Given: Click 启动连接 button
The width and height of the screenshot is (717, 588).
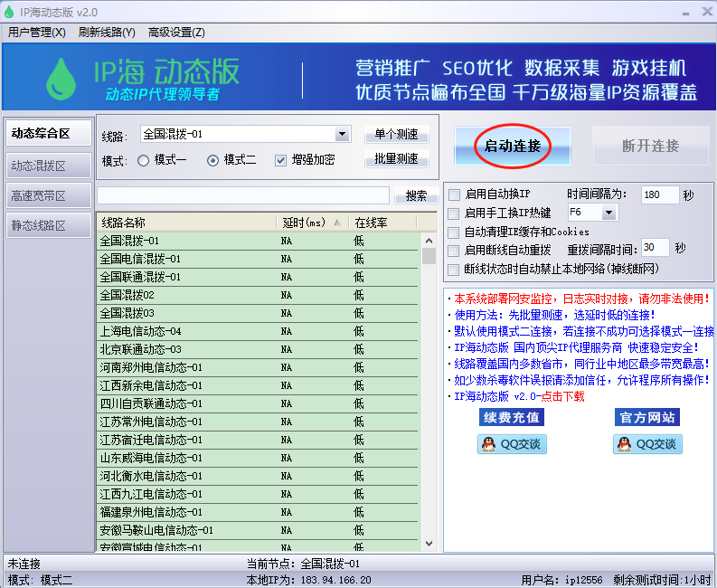Looking at the screenshot, I should [x=512, y=146].
